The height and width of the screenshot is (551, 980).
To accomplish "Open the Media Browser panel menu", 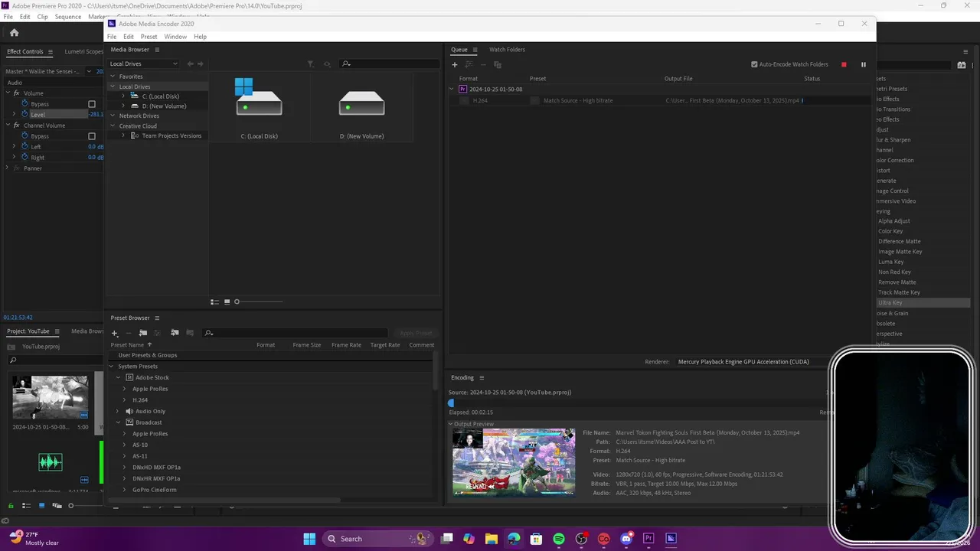I will click(x=158, y=50).
